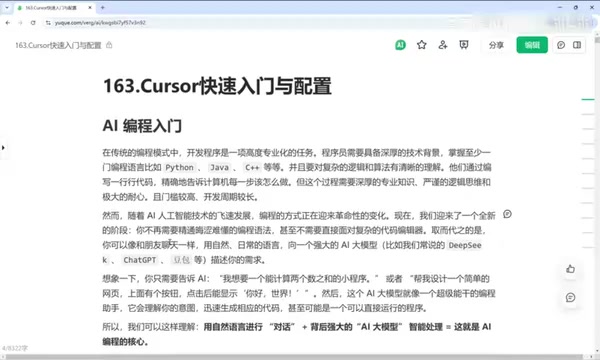Viewport: 600px width, 360px height.
Task: Click the add collaborator person icon
Action: 443,45
